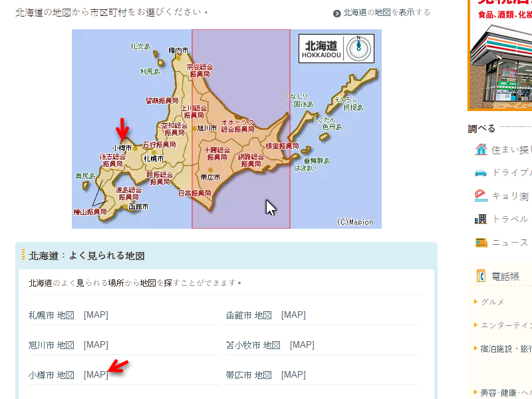Click [MAP] next to 小樽市 地図
This screenshot has width=532, height=399.
(96, 375)
